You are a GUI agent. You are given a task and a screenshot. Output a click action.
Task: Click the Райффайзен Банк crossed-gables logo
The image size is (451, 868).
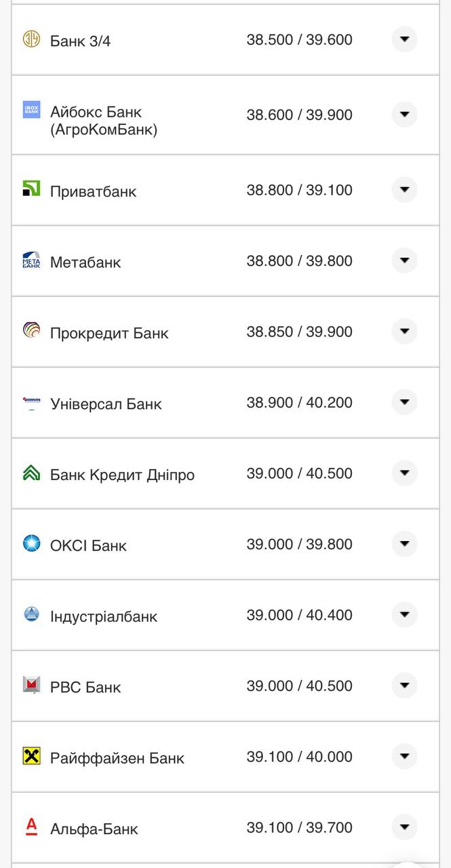click(30, 756)
